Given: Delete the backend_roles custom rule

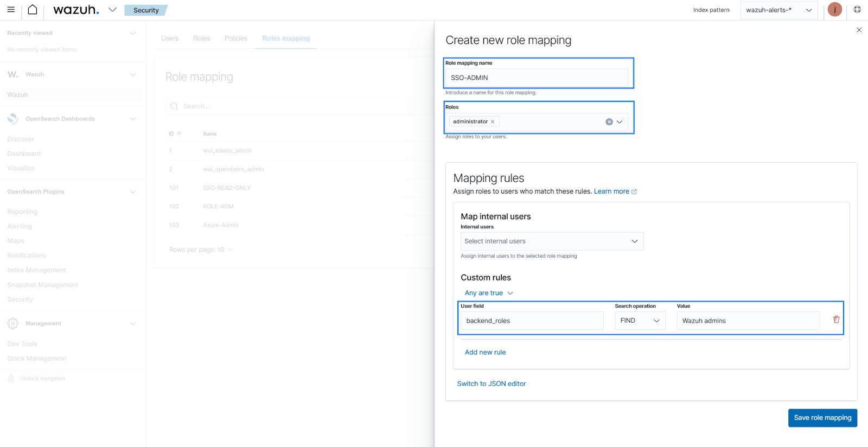Looking at the screenshot, I should coord(836,320).
